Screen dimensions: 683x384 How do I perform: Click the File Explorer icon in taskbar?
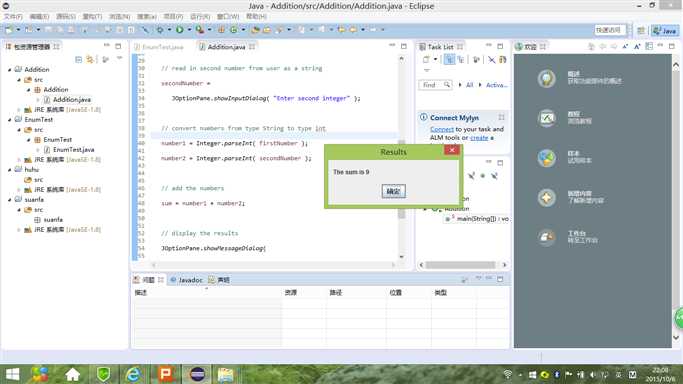226,374
